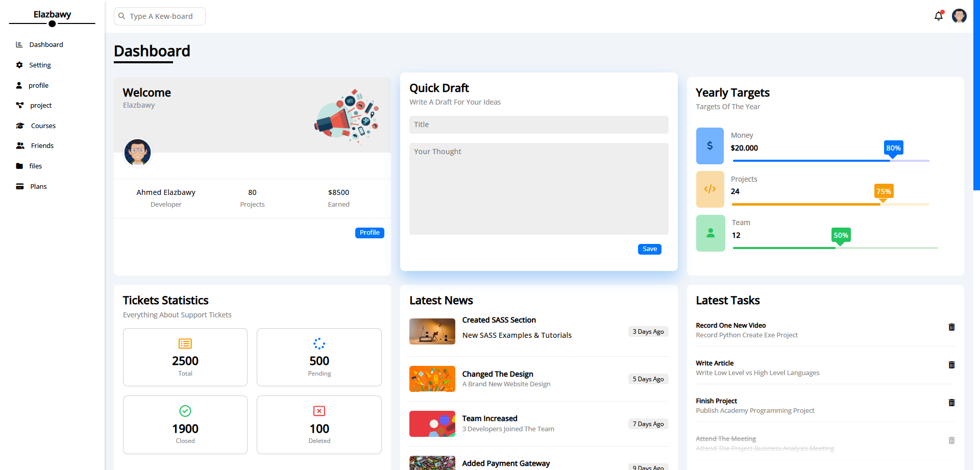Click the Record One New Video task title
980x470 pixels.
click(x=730, y=326)
